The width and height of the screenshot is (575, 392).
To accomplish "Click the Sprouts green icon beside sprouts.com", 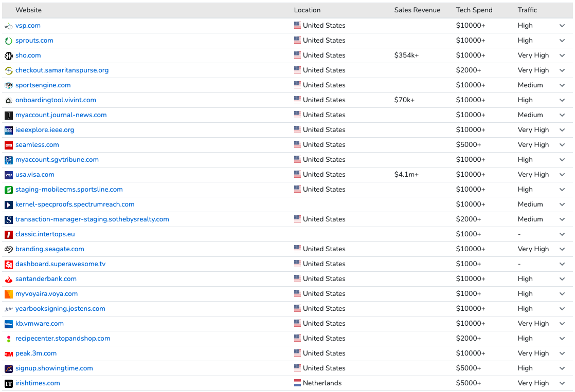I will [x=9, y=41].
